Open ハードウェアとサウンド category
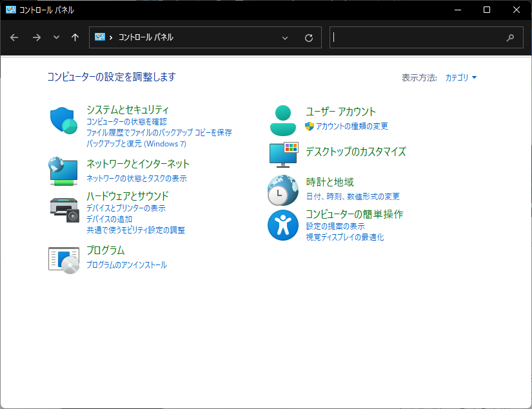Image resolution: width=532 pixels, height=409 pixels. (128, 196)
